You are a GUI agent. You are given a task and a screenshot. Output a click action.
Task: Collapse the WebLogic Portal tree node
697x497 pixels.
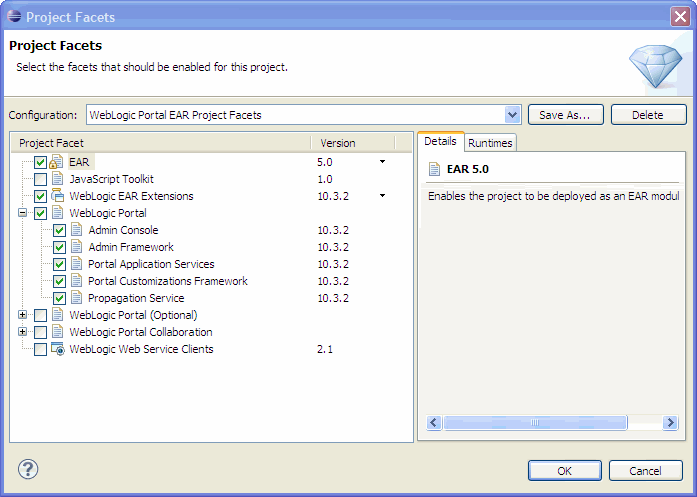tap(22, 212)
